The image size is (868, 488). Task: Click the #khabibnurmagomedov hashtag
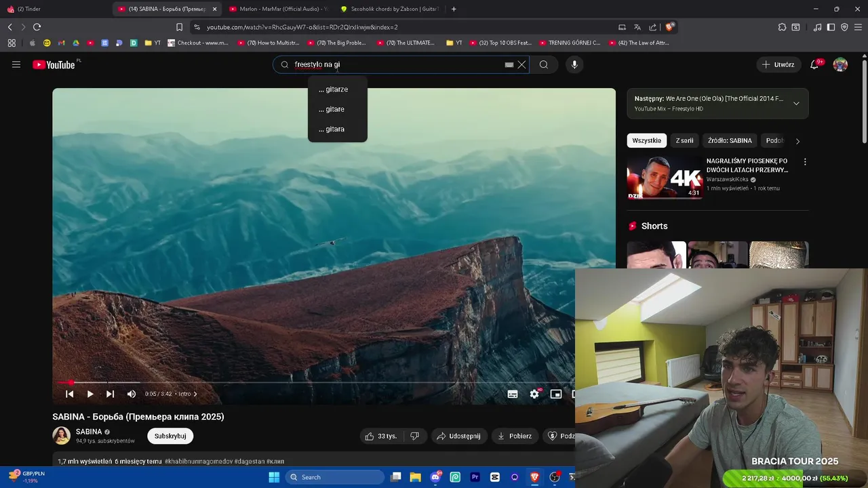pyautogui.click(x=199, y=462)
